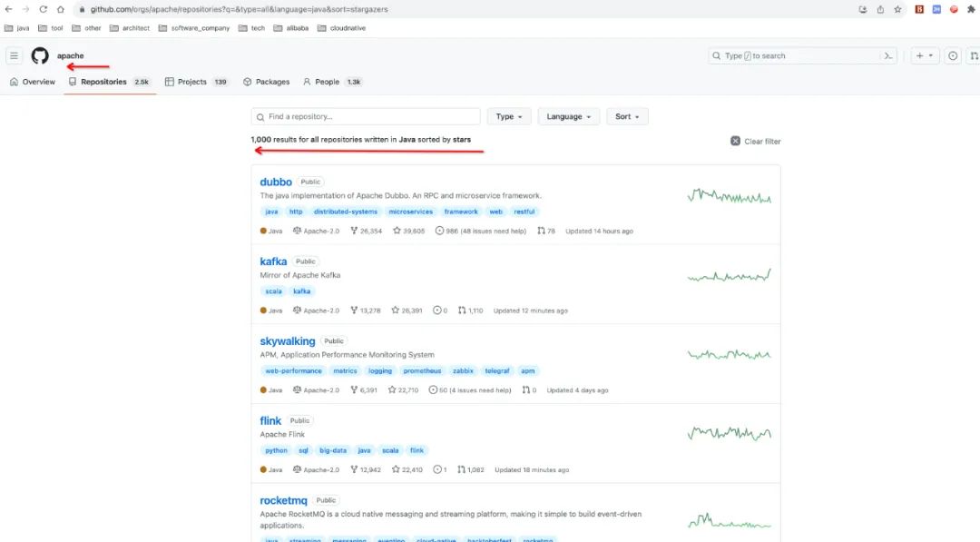Image resolution: width=980 pixels, height=542 pixels.
Task: Click the share icon in address bar
Action: pos(880,9)
